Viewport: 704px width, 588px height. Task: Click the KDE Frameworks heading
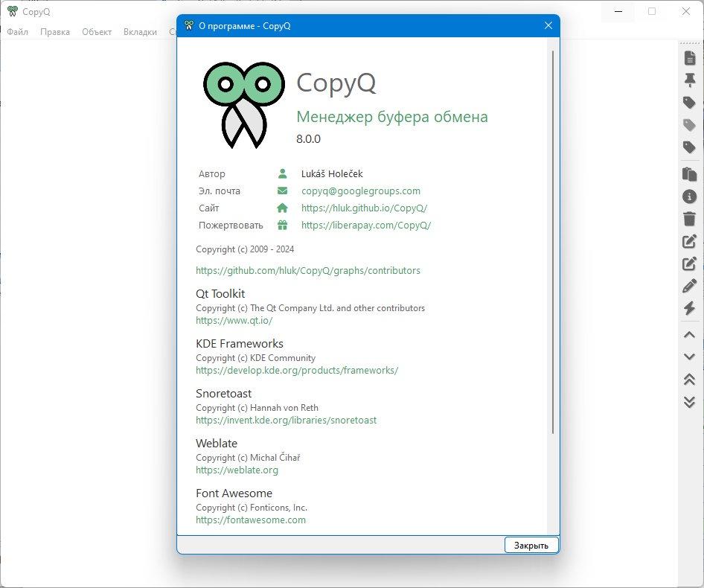(240, 344)
